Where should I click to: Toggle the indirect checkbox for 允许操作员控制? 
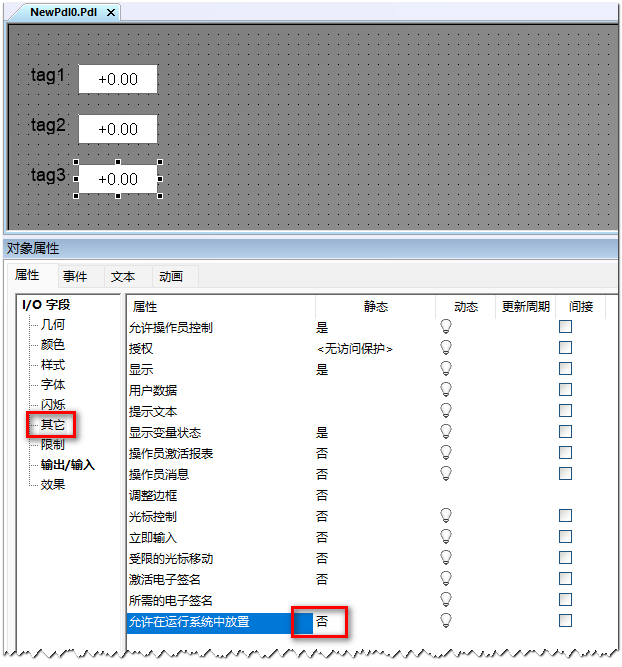click(x=565, y=327)
